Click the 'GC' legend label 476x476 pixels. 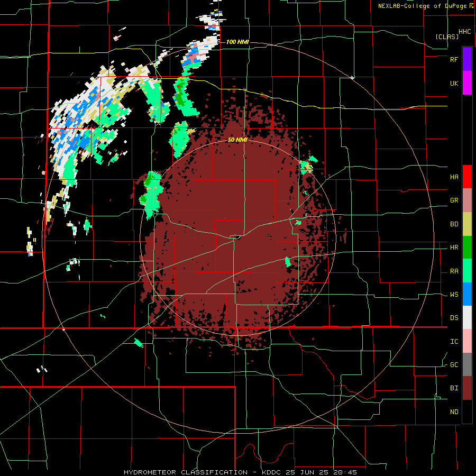coord(454,365)
